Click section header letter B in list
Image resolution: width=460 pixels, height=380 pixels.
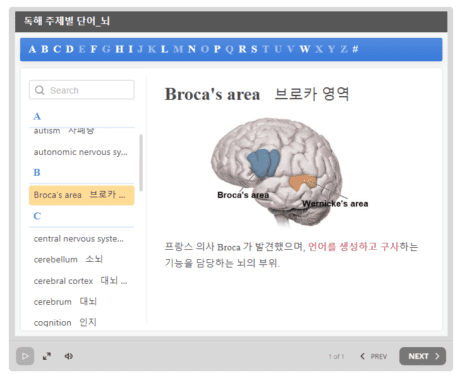37,173
